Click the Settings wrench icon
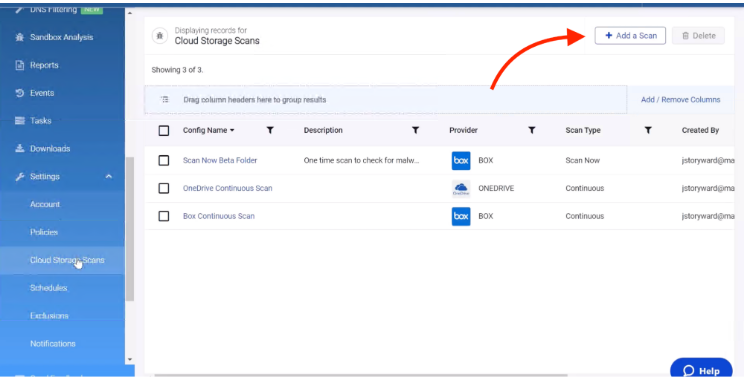Viewport: 744px width, 377px height. coord(19,176)
